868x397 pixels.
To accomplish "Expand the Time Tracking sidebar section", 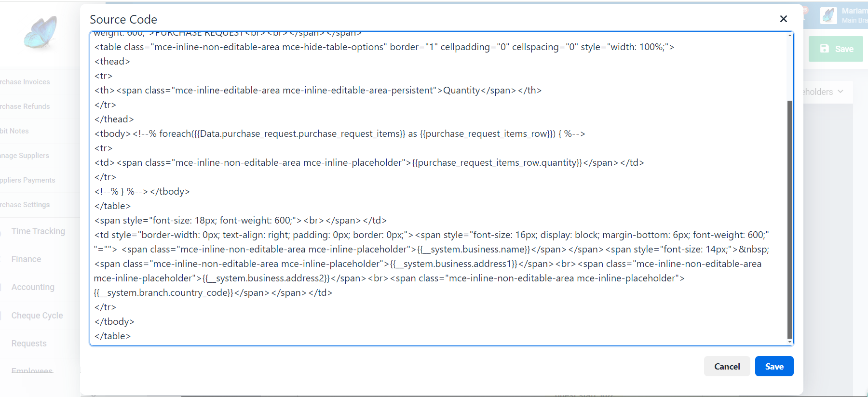I will point(38,231).
